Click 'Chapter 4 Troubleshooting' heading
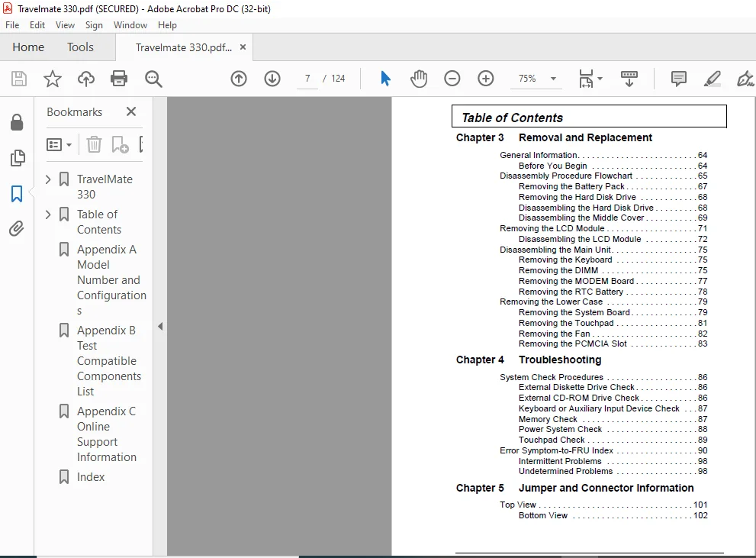This screenshot has height=558, width=756. pyautogui.click(x=529, y=360)
